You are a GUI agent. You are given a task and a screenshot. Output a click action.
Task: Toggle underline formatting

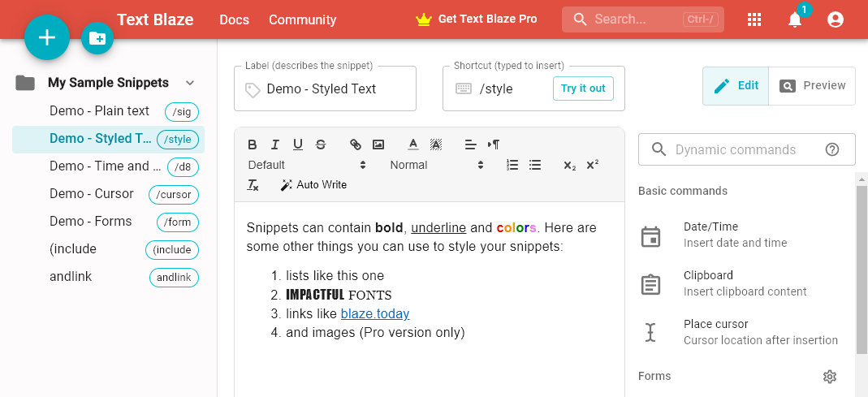[x=298, y=145]
